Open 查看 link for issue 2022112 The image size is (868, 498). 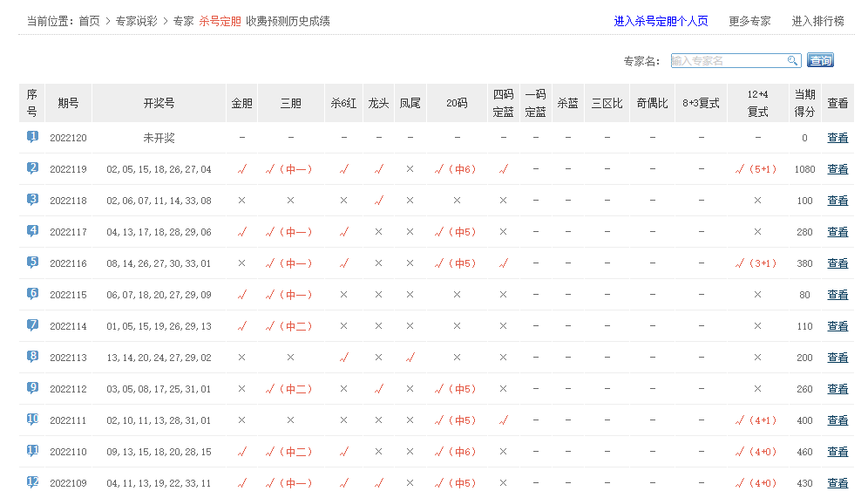tap(837, 389)
